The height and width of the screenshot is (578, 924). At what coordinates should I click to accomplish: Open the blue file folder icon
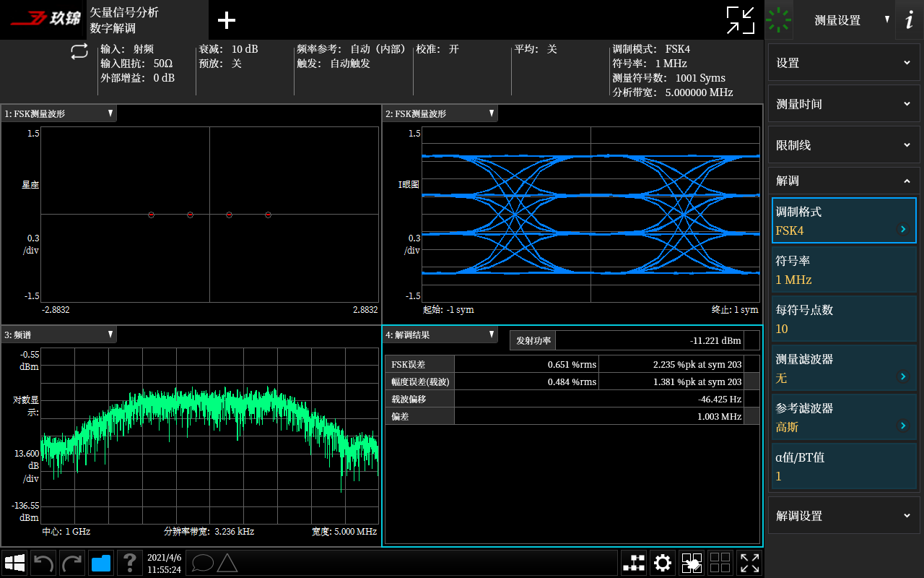coord(101,563)
